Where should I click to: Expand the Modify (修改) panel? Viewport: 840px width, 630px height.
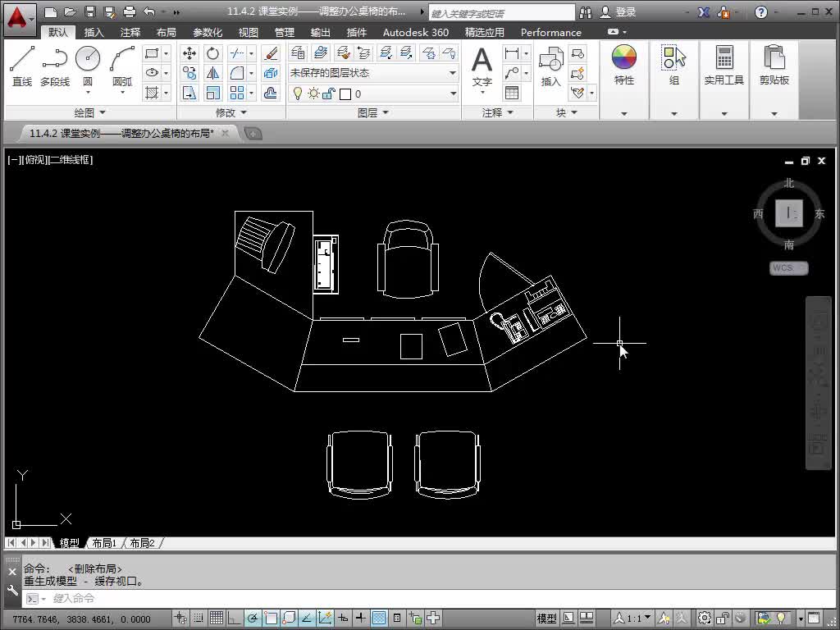point(231,112)
